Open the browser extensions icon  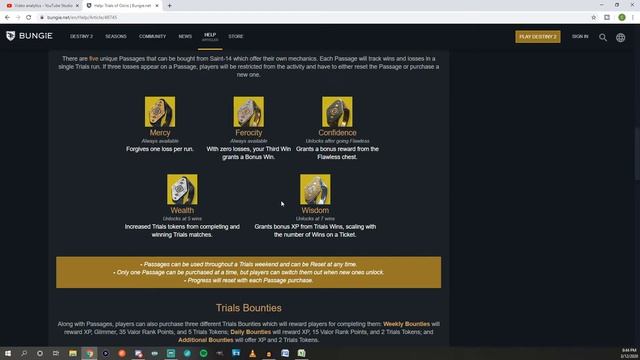pyautogui.click(x=607, y=18)
